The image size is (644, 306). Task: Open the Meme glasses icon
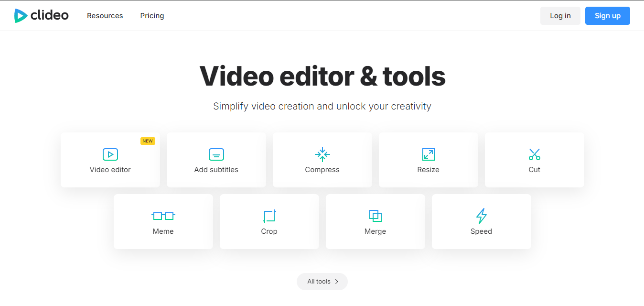click(163, 216)
